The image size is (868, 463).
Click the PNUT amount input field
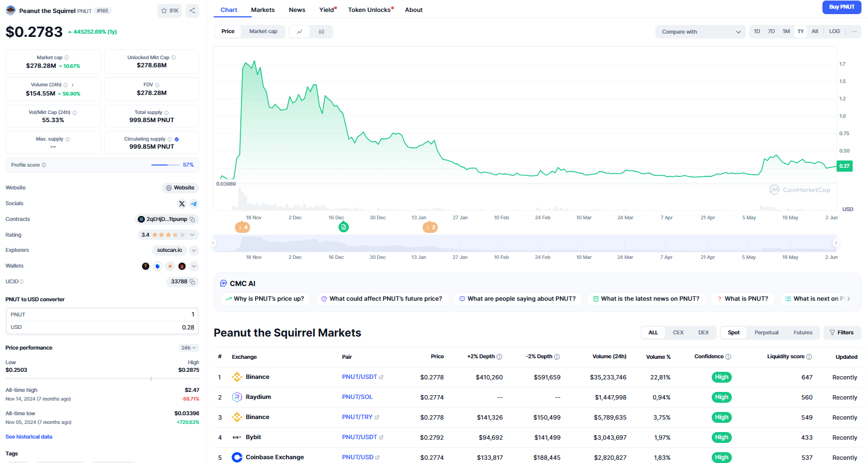(103, 315)
